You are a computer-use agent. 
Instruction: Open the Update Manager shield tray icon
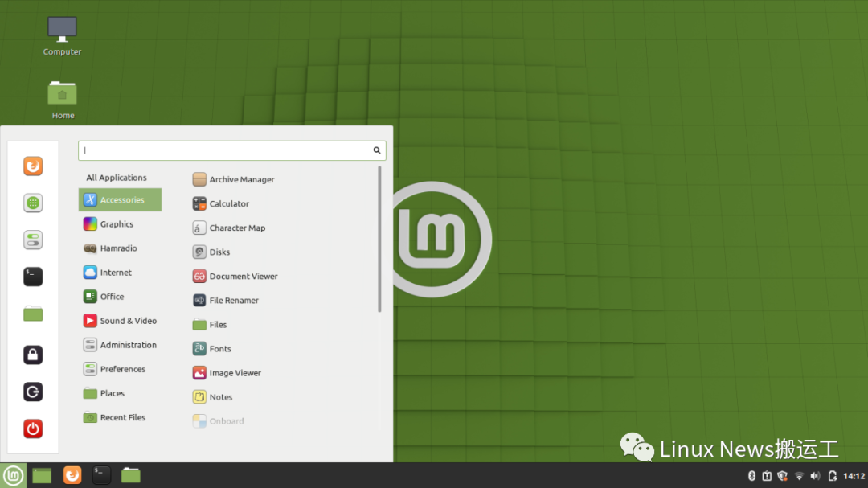[782, 476]
